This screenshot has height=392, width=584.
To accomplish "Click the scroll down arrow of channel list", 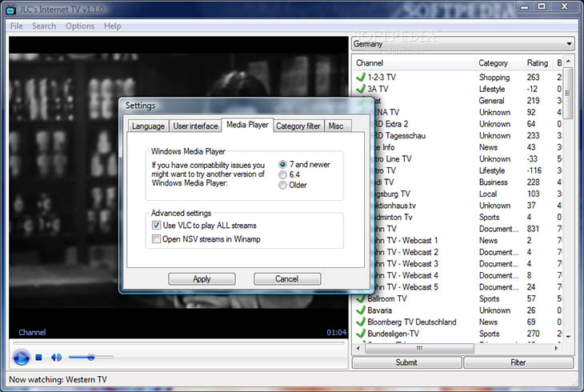I will 568,337.
